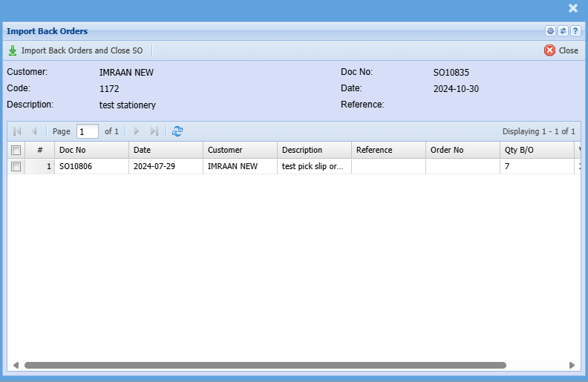The width and height of the screenshot is (588, 382).
Task: Click the page number input field
Action: (87, 131)
